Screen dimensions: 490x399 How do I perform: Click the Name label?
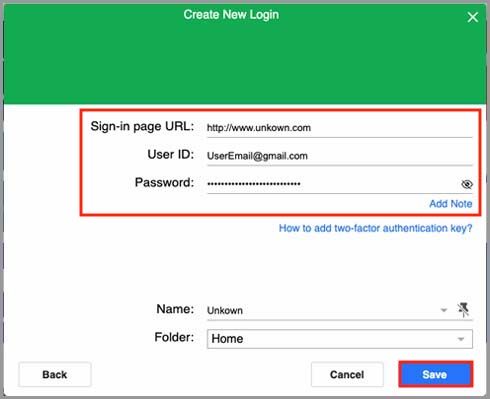[175, 309]
